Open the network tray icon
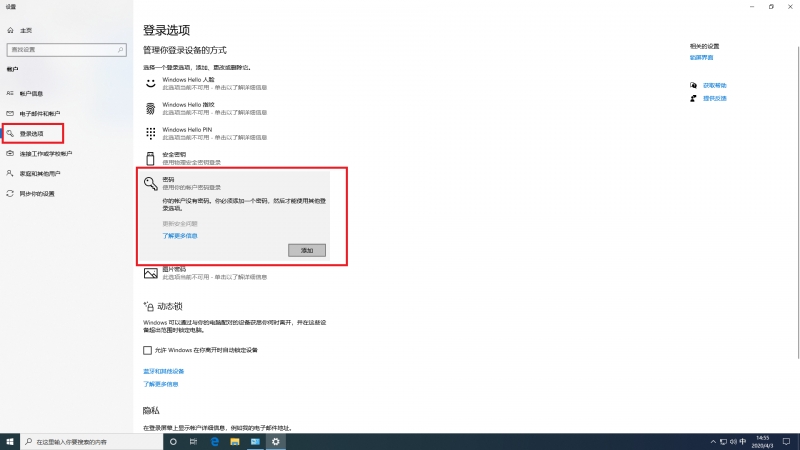Image resolution: width=800 pixels, height=450 pixels. pos(723,442)
